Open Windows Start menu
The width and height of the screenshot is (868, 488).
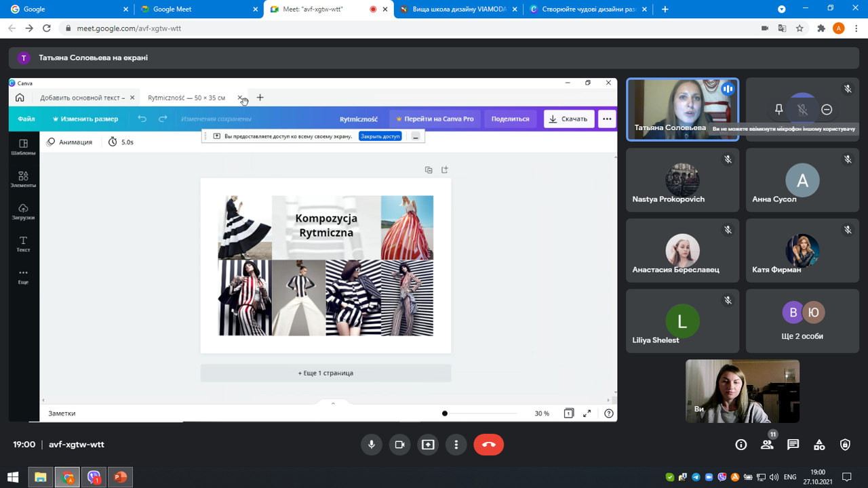(x=13, y=477)
